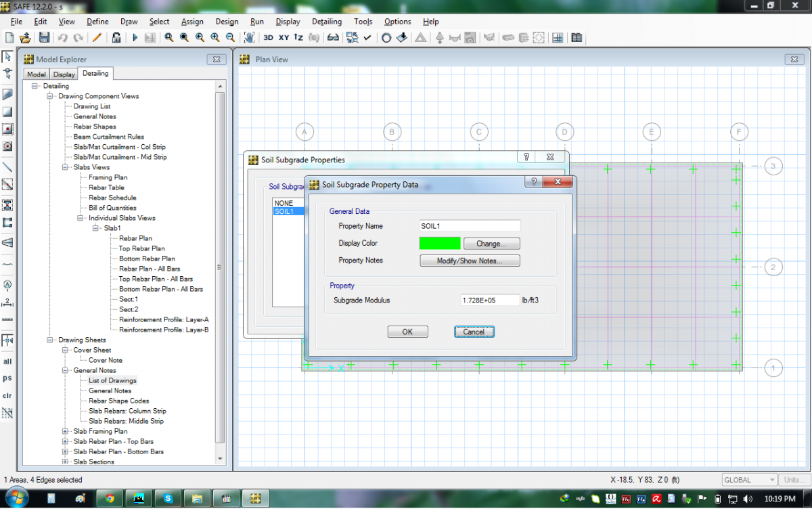This screenshot has width=812, height=511.
Task: Click the 'all' select button in the left toolbar
Action: 7,362
